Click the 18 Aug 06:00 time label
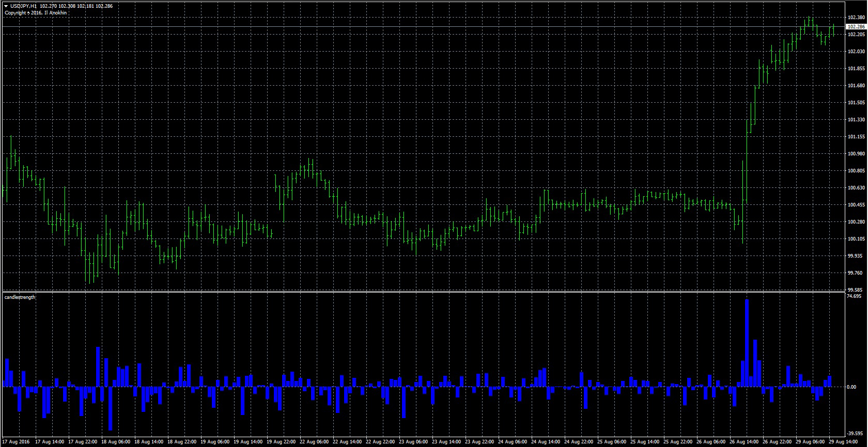The image size is (868, 447). click(116, 442)
